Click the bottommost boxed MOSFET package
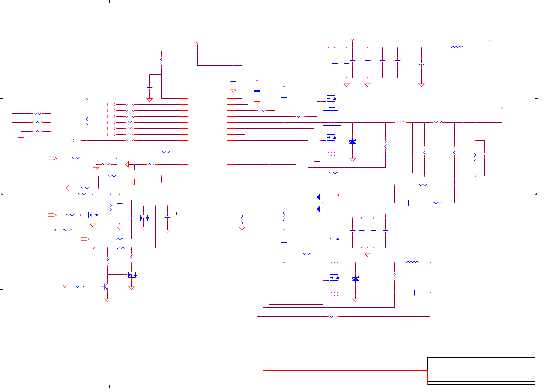This screenshot has height=392, width=555. click(335, 278)
